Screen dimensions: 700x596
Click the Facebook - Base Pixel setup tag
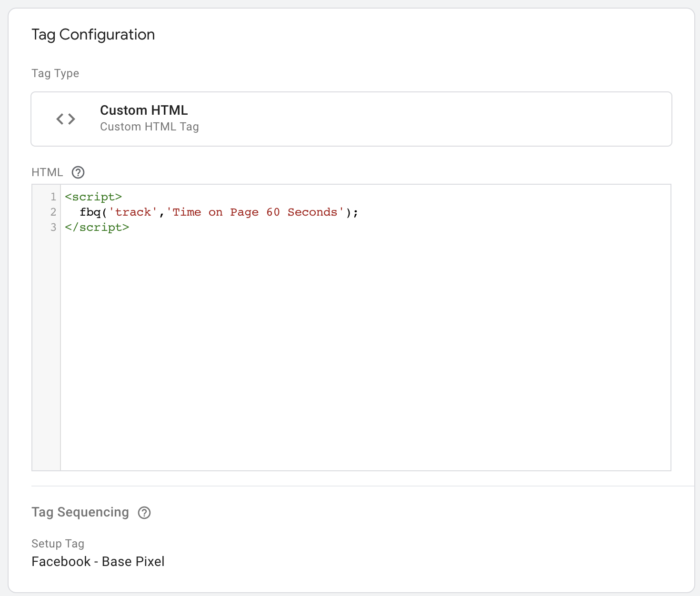[98, 561]
